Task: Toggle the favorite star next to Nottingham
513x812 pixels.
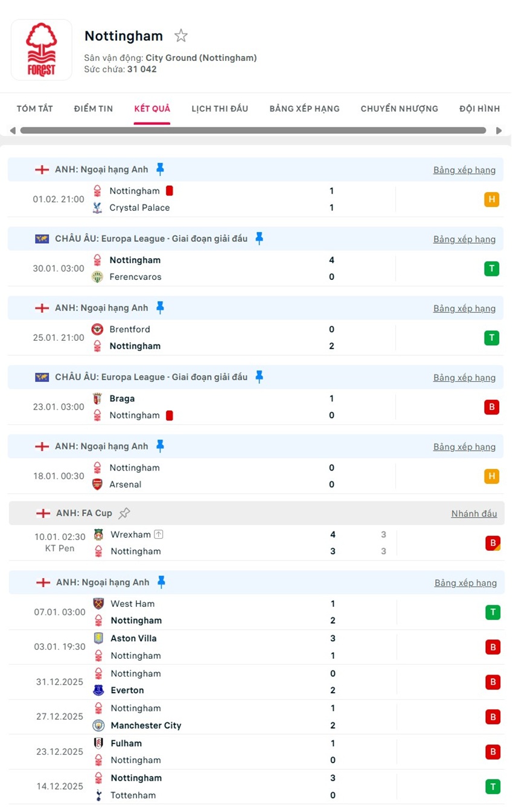Action: point(180,36)
